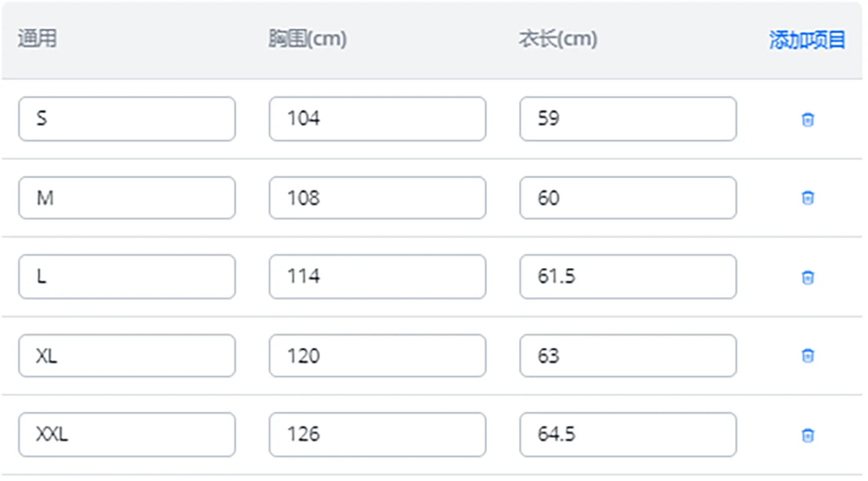
Task: Select length field with value 63
Action: 628,356
